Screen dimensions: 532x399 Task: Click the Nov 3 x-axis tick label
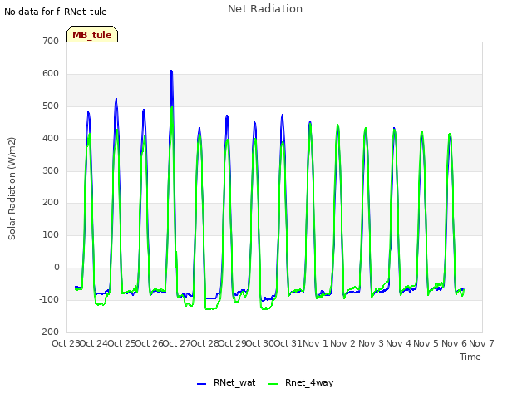pos(371,343)
